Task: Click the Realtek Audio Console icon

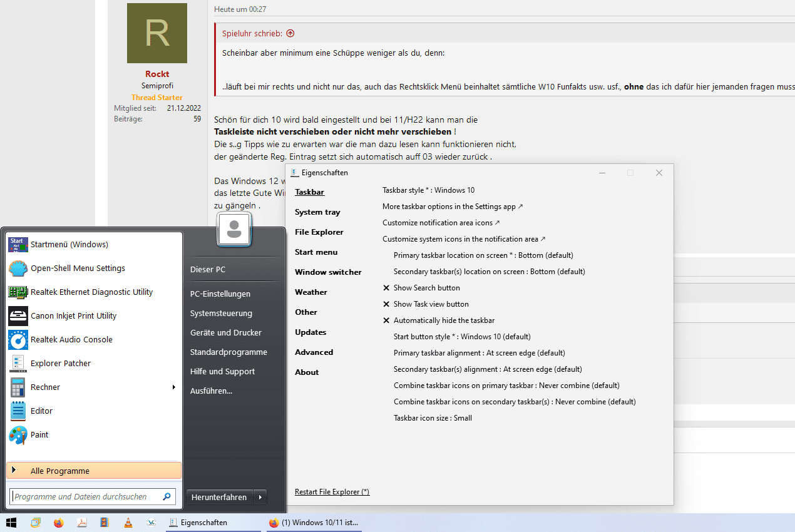Action: coord(18,340)
